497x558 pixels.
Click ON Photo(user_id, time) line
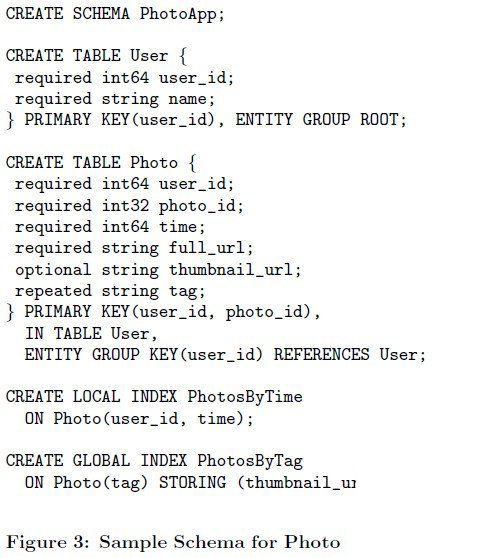pos(139,419)
